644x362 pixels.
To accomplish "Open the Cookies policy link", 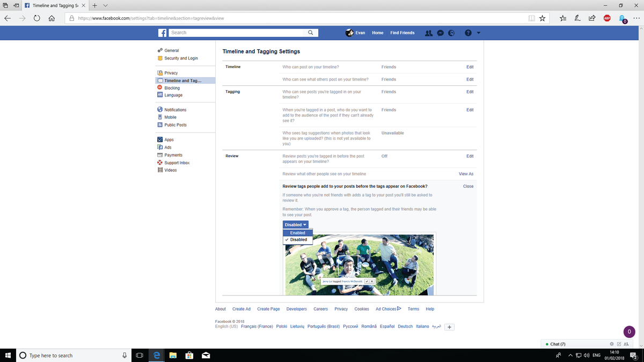I will 362,309.
